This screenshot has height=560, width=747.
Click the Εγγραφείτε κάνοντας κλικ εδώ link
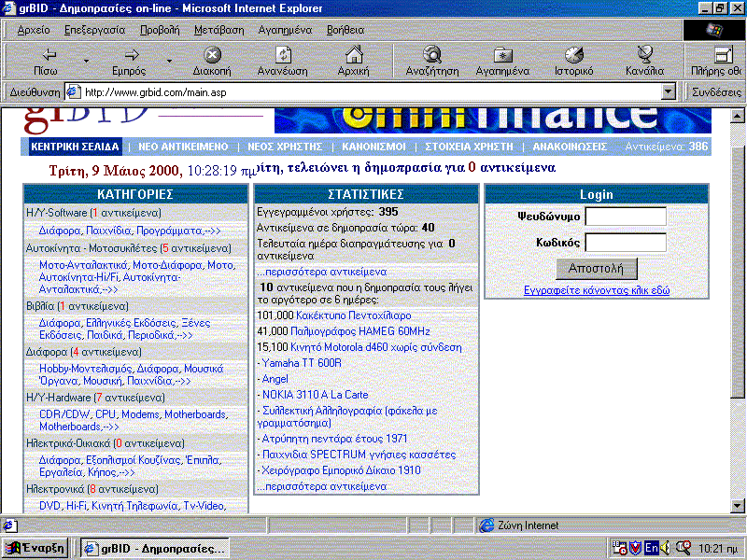pyautogui.click(x=597, y=290)
